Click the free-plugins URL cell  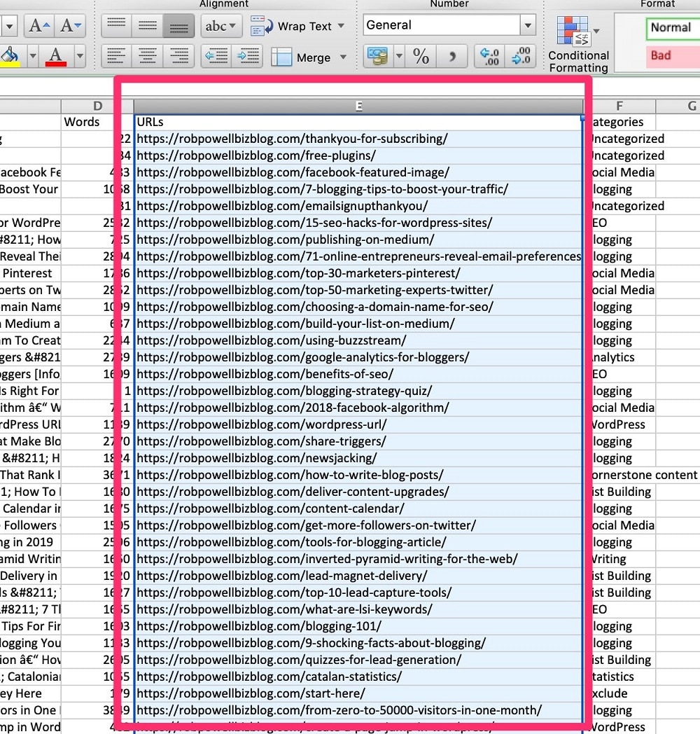coord(358,155)
